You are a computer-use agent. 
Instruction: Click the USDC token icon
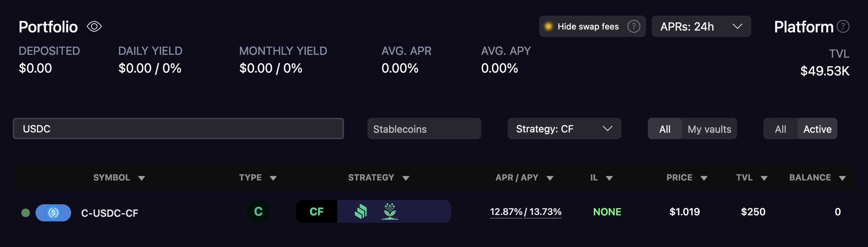pyautogui.click(x=53, y=213)
